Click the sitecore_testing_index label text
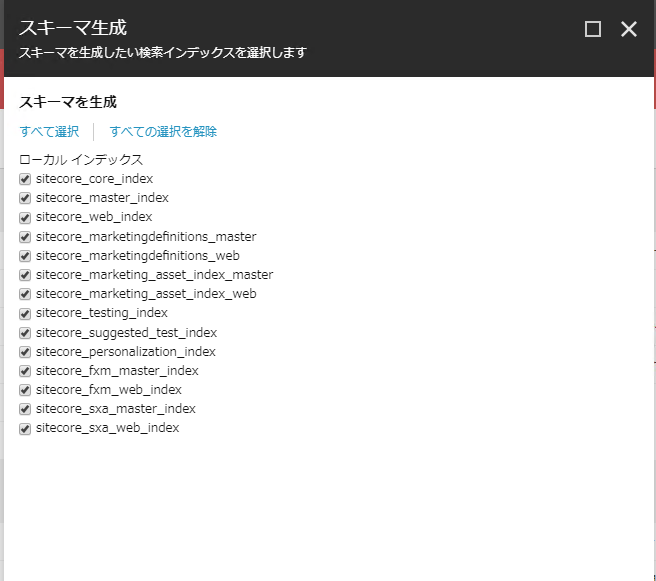 [x=101, y=313]
